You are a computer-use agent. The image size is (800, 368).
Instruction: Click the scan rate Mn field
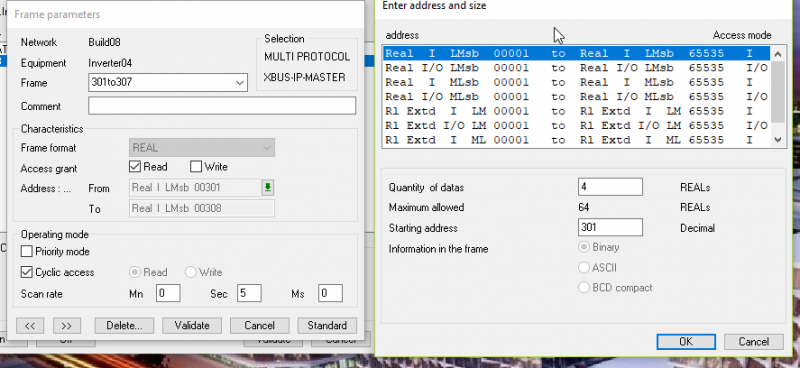[x=168, y=293]
